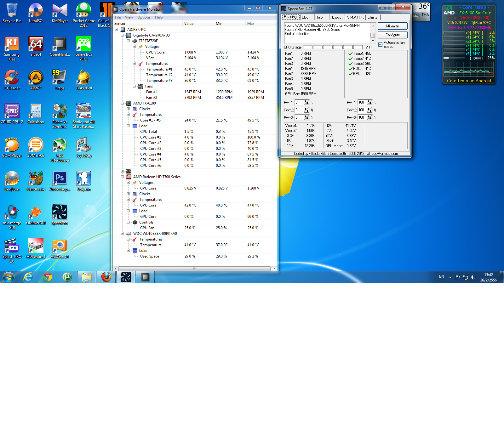Toggle the Temp1 checkbox in SpeedFan
504x425 pixels.
(x=350, y=54)
